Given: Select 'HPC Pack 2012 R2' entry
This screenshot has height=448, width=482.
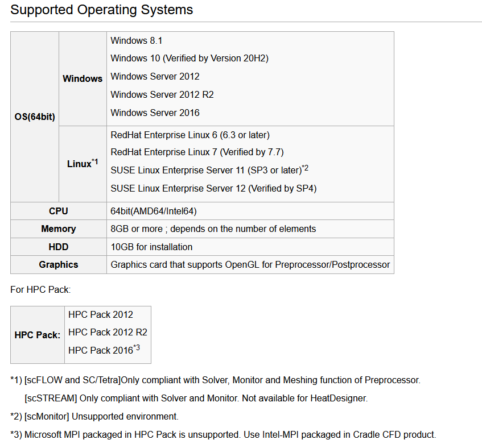Looking at the screenshot, I should (x=108, y=332).
